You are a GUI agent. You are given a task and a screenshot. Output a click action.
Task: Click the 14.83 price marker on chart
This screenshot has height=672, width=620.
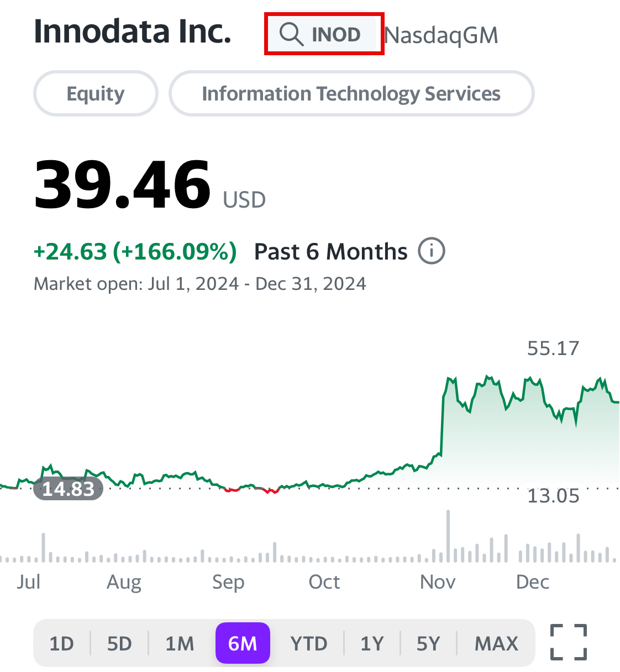69,489
